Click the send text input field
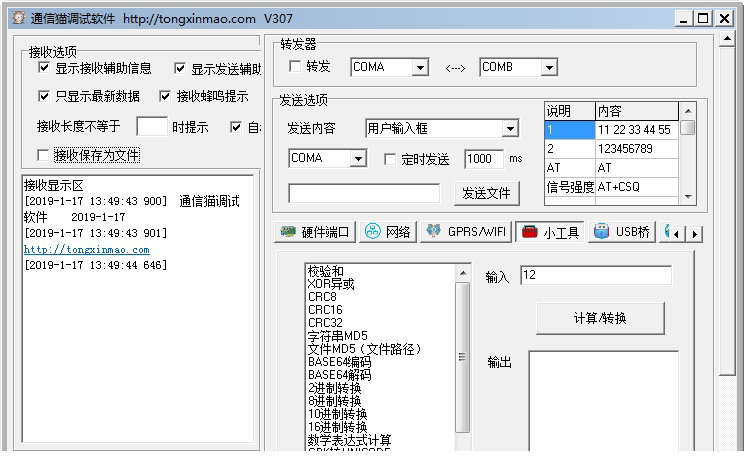This screenshot has width=744, height=469. pos(364,193)
